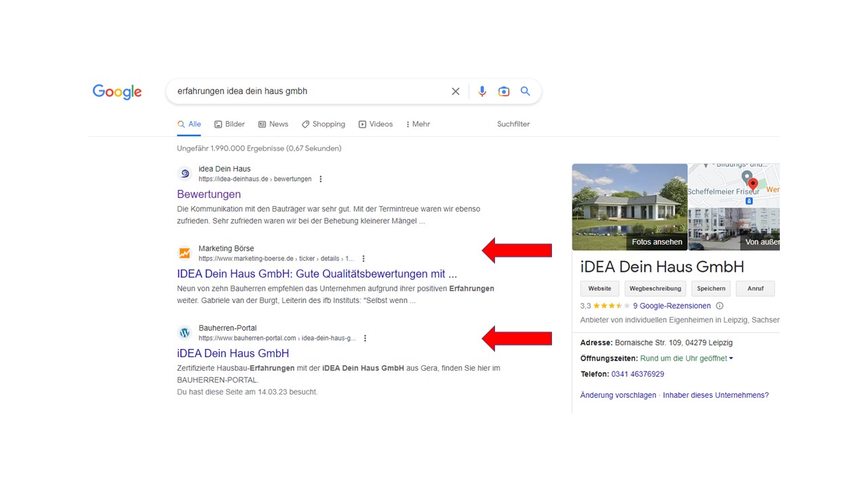This screenshot has height=488, width=868.
Task: Click the Änderung vorschlagen link
Action: [x=618, y=395]
